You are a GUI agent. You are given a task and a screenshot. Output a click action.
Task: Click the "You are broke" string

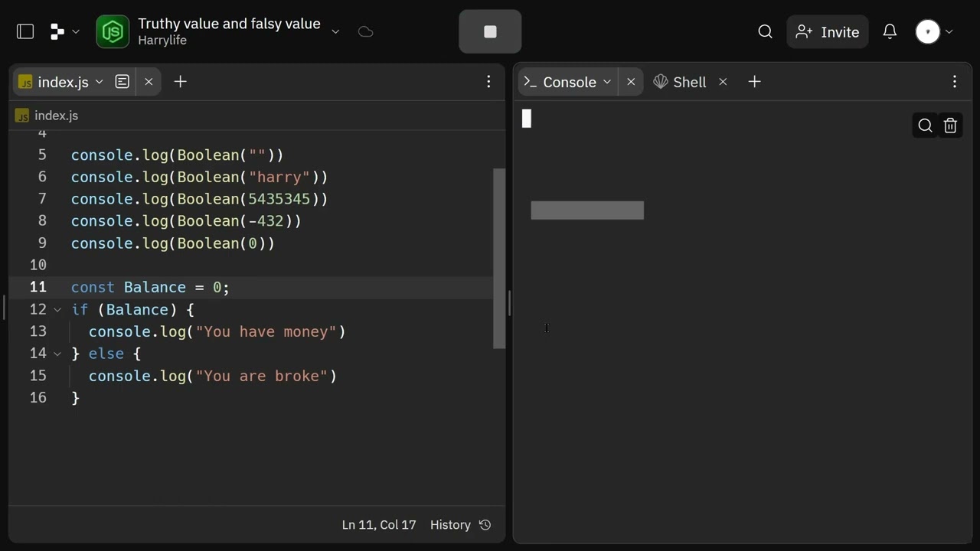(261, 377)
